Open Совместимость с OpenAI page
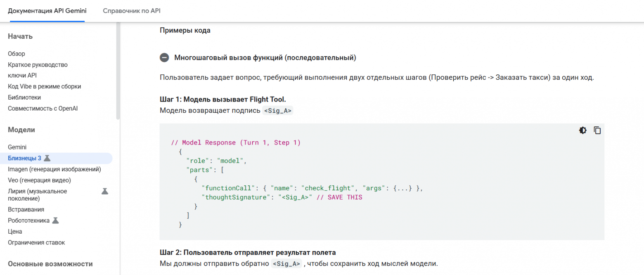The image size is (644, 275). 43,109
